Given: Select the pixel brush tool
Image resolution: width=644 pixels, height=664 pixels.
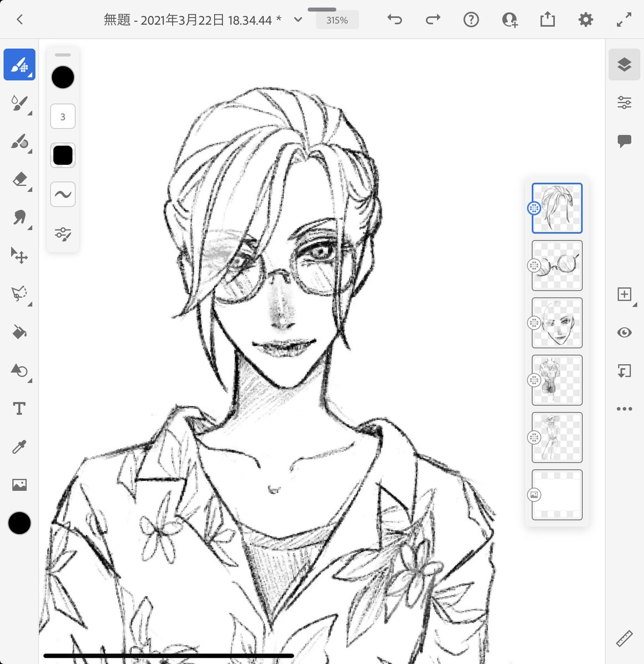Looking at the screenshot, I should pos(19,65).
